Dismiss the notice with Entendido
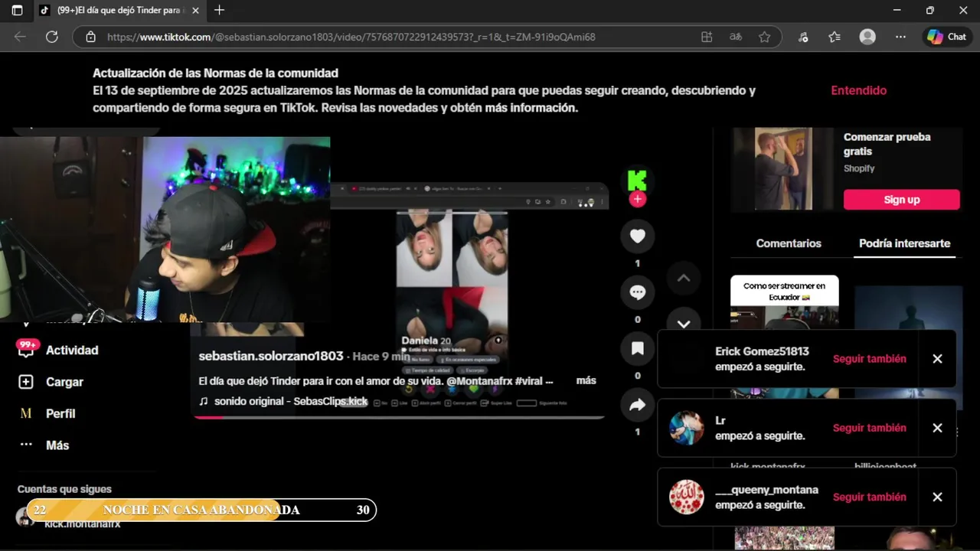980x551 pixels. coord(858,90)
